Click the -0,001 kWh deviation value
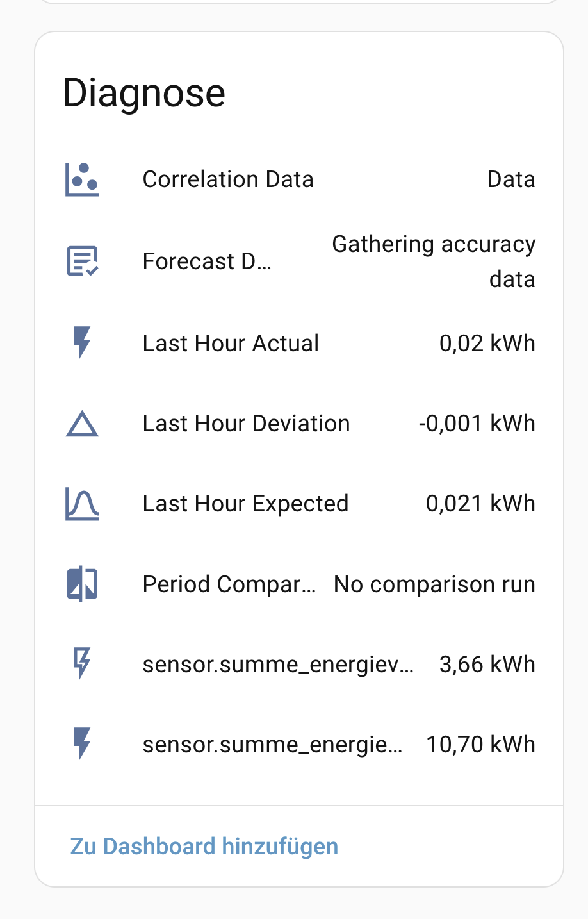This screenshot has width=588, height=919. [x=477, y=424]
